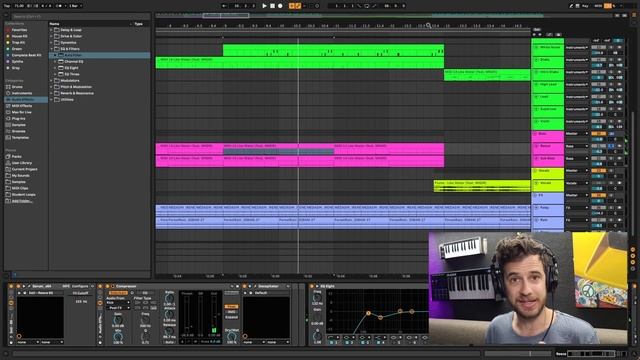Enable the Compressor Sidechain button
The height and width of the screenshot is (360, 640).
pyautogui.click(x=118, y=293)
